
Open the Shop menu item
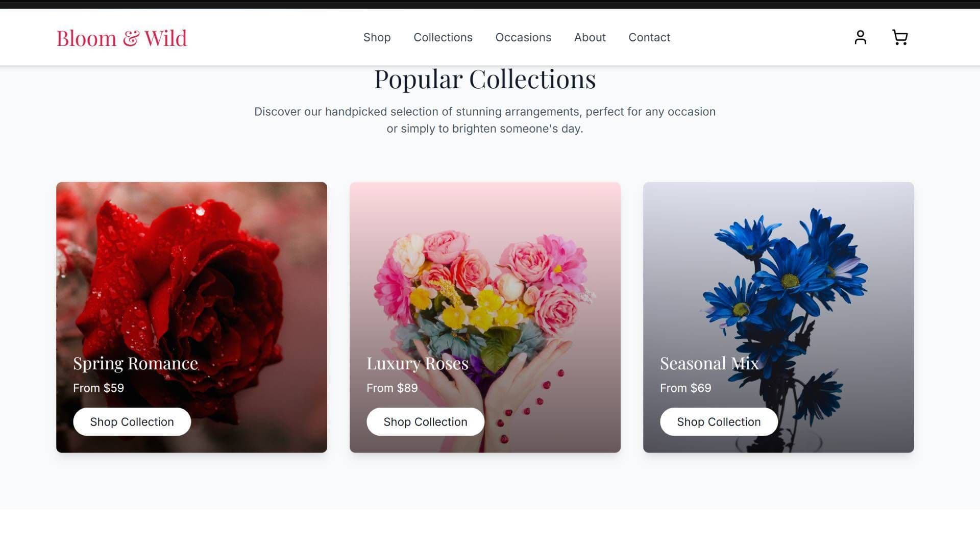(377, 37)
